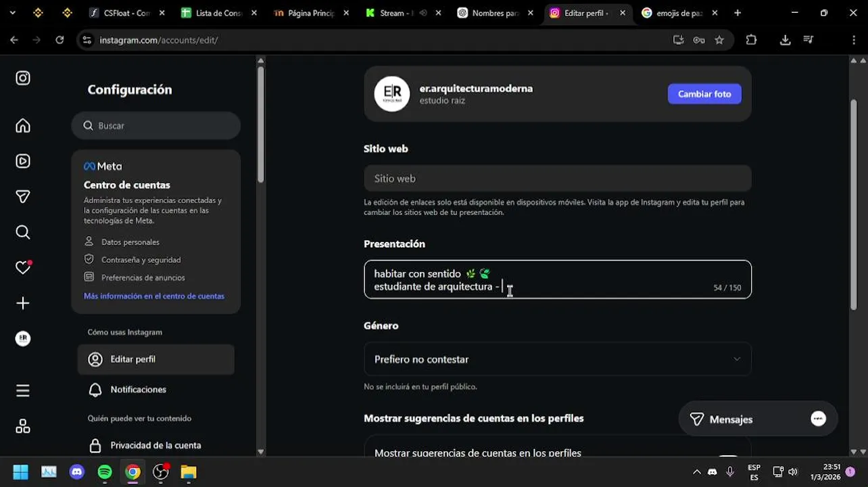This screenshot has width=868, height=487.
Task: Bookmark page with star icon
Action: 719,40
